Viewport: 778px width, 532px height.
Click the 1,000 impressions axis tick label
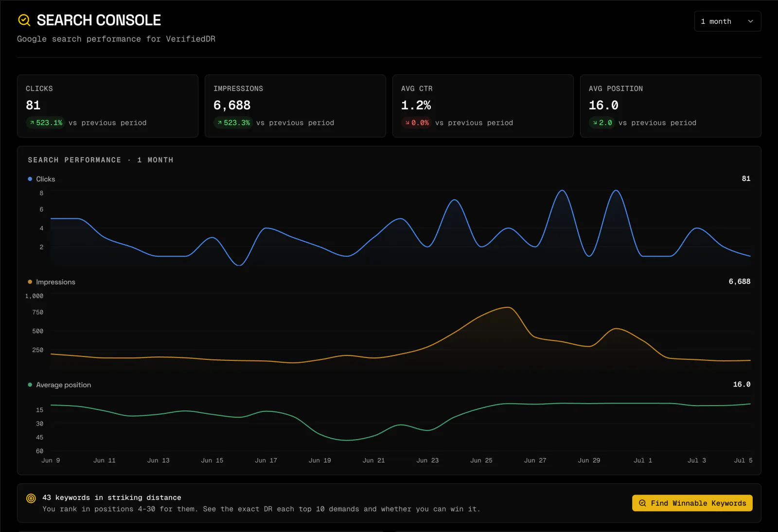(34, 296)
